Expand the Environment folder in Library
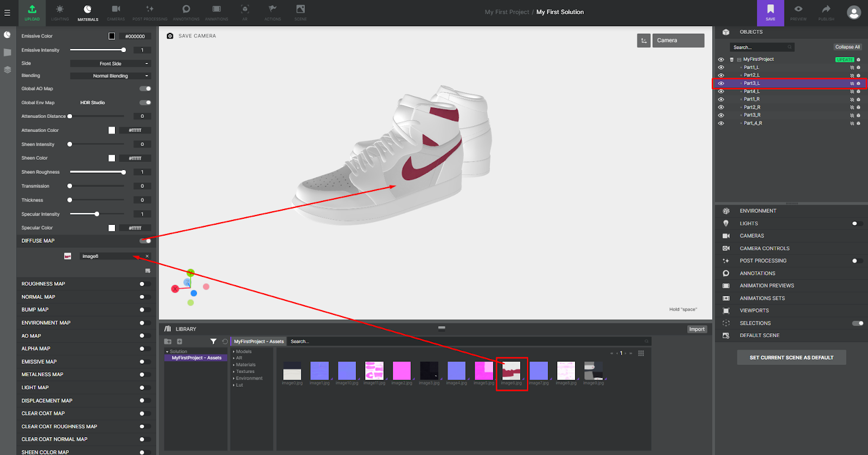Viewport: 868px width, 455px height. pos(234,378)
